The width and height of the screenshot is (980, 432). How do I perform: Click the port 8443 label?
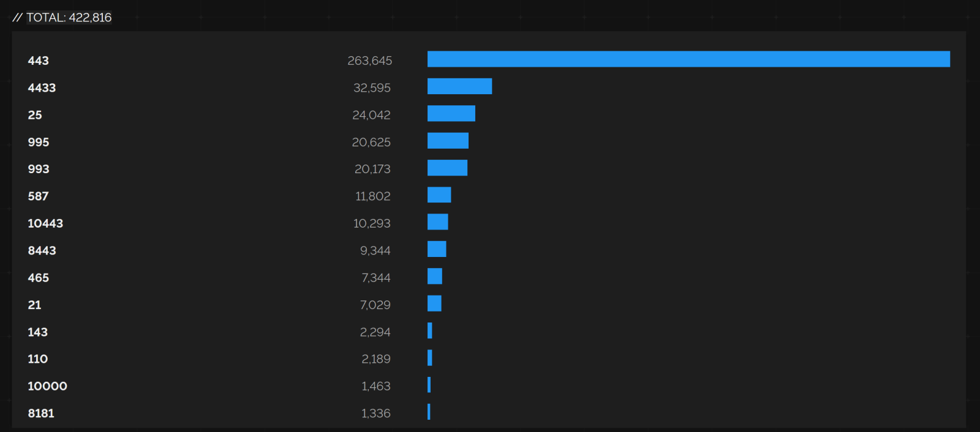pyautogui.click(x=42, y=250)
